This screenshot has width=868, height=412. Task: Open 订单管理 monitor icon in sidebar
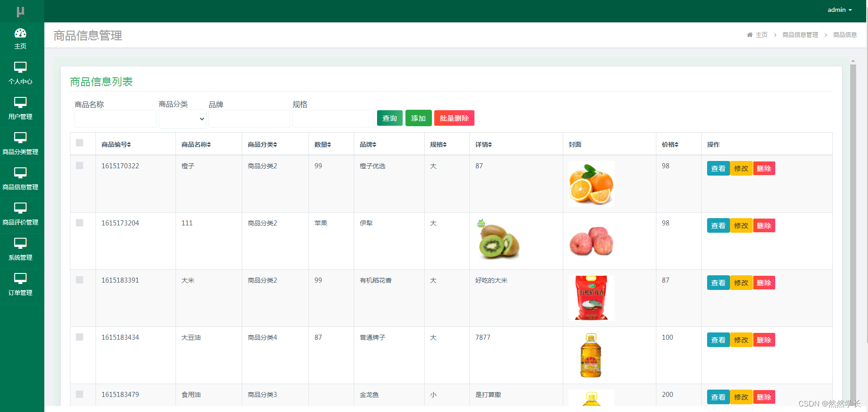tap(21, 278)
